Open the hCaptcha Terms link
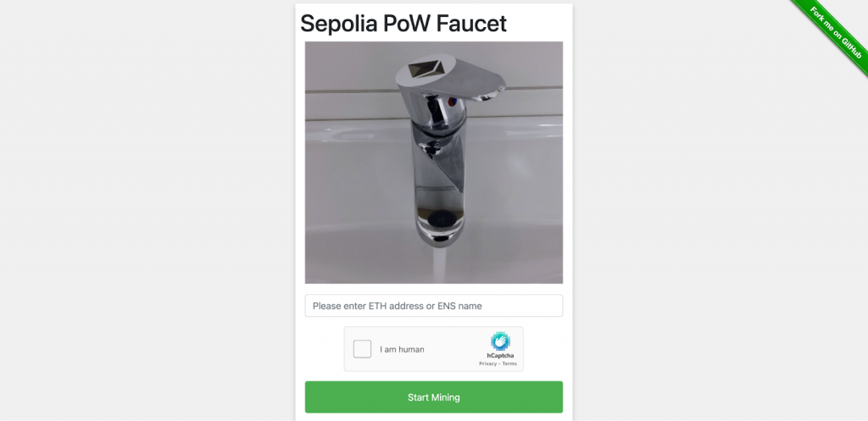 509,363
